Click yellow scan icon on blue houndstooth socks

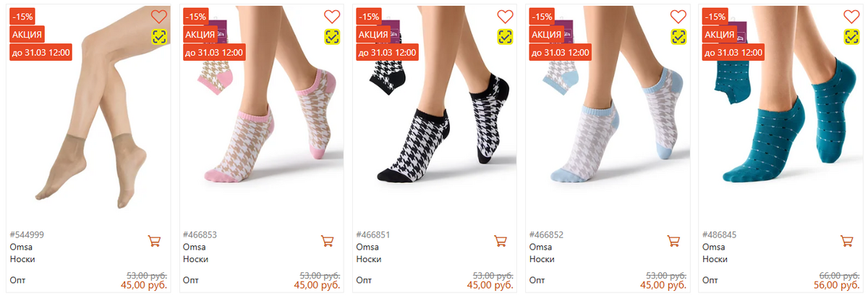678,36
